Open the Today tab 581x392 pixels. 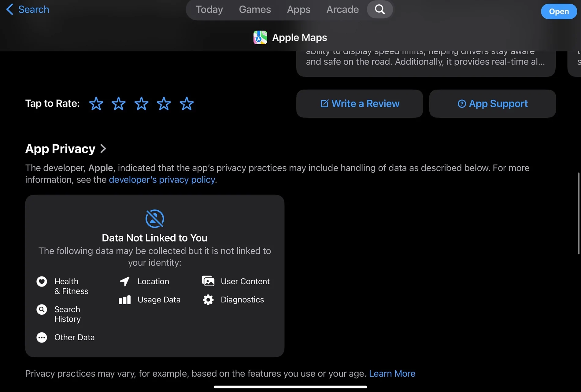pos(209,9)
